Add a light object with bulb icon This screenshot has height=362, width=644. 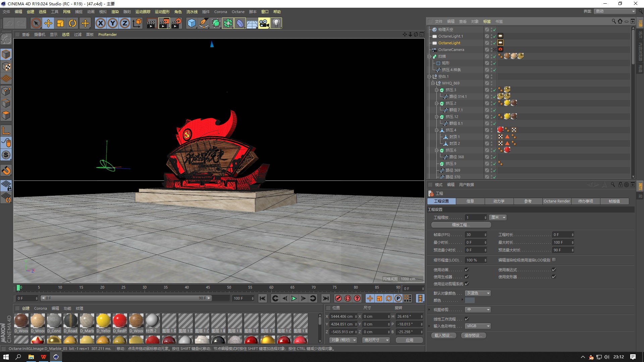[276, 23]
